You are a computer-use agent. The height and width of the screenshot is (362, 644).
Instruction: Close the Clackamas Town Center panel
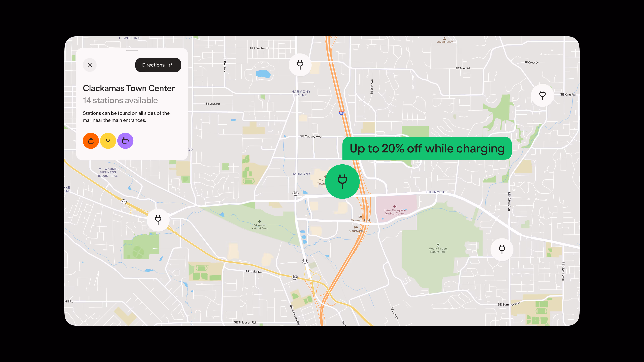tap(90, 65)
